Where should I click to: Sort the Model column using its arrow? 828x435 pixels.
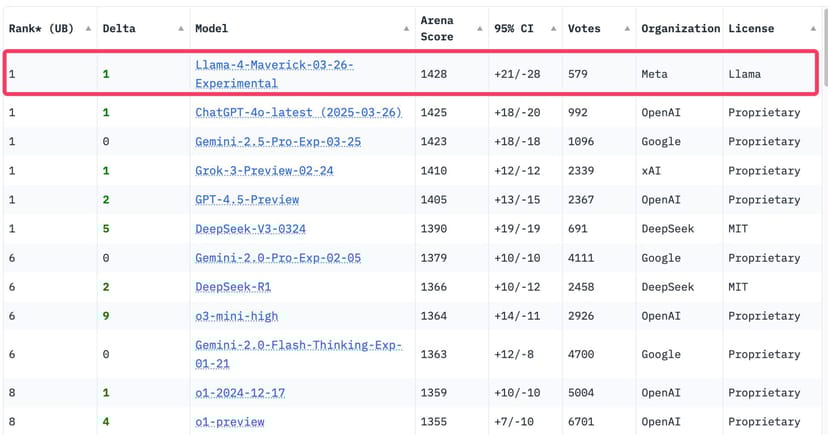pos(406,29)
